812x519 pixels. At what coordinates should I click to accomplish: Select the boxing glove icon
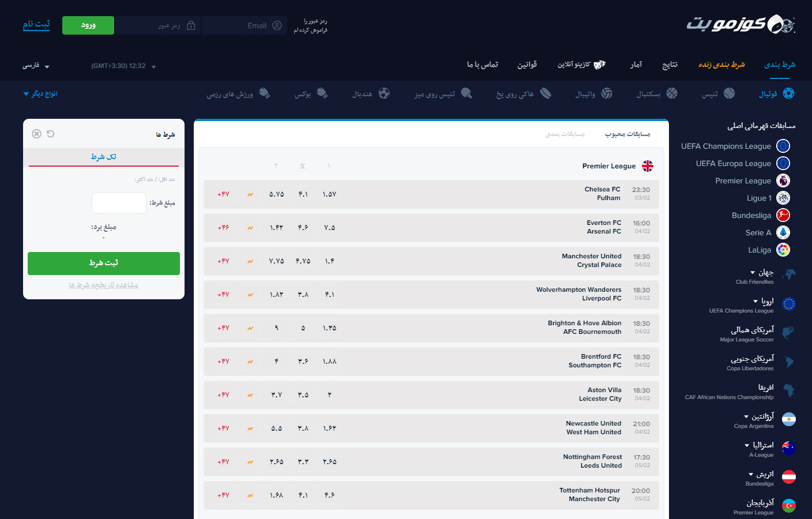pos(322,93)
